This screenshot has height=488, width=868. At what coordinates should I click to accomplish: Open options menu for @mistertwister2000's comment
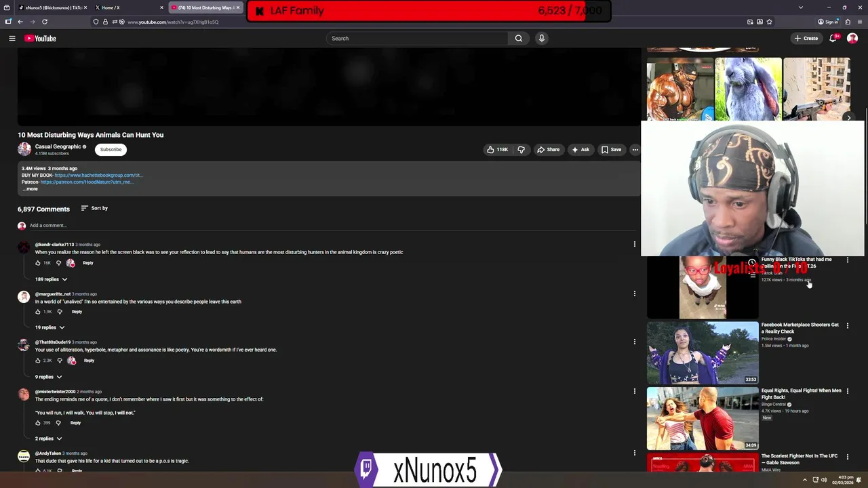635,391
